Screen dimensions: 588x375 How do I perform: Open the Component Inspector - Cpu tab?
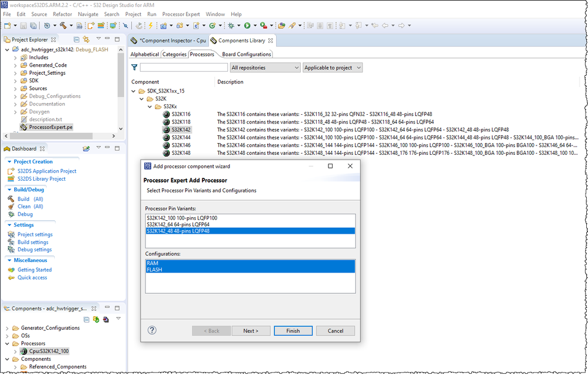[x=169, y=41]
